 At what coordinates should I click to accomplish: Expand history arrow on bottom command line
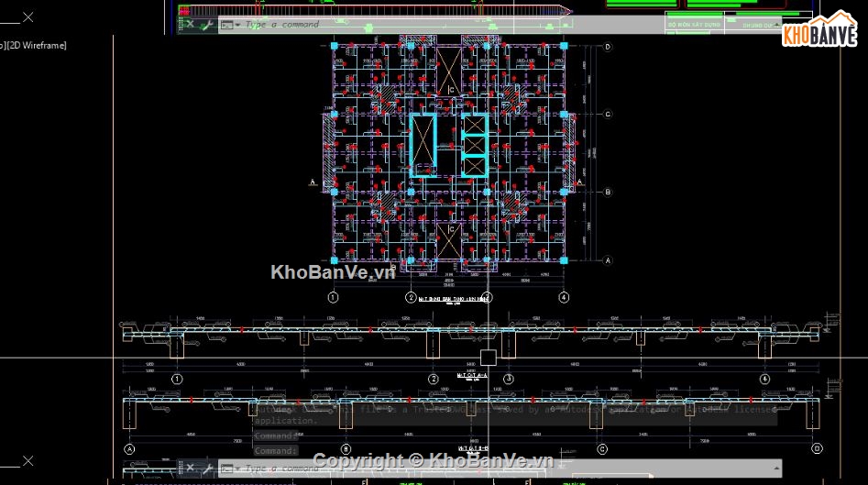776,468
